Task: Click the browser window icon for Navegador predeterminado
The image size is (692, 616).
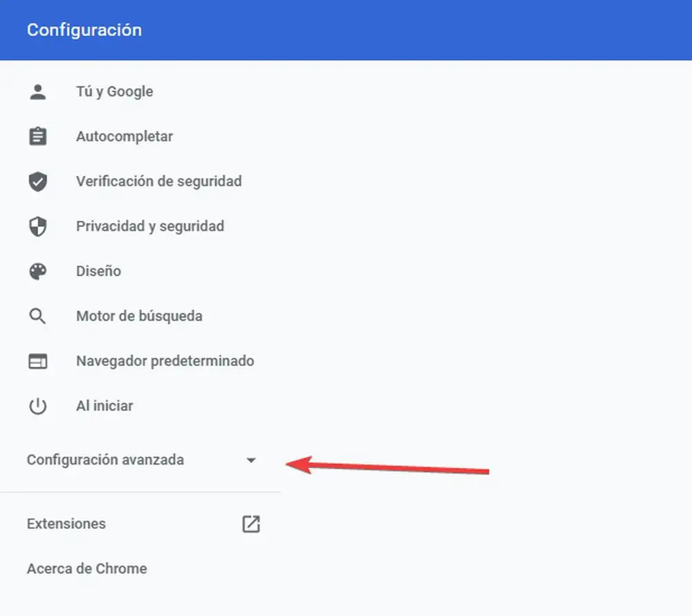Action: pyautogui.click(x=37, y=361)
